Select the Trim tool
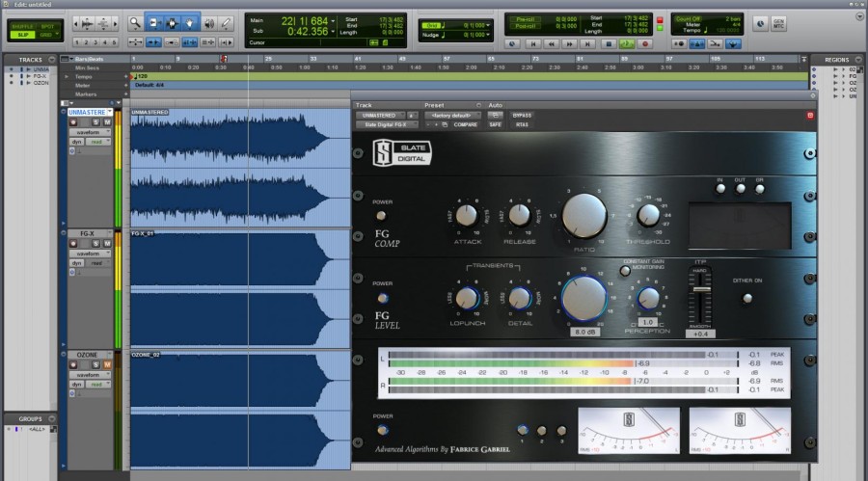 pyautogui.click(x=154, y=23)
